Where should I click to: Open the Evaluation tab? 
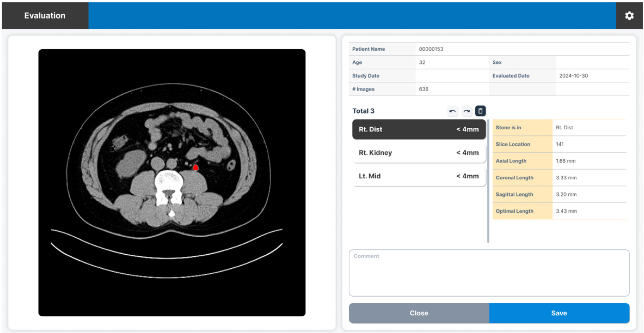(x=45, y=16)
